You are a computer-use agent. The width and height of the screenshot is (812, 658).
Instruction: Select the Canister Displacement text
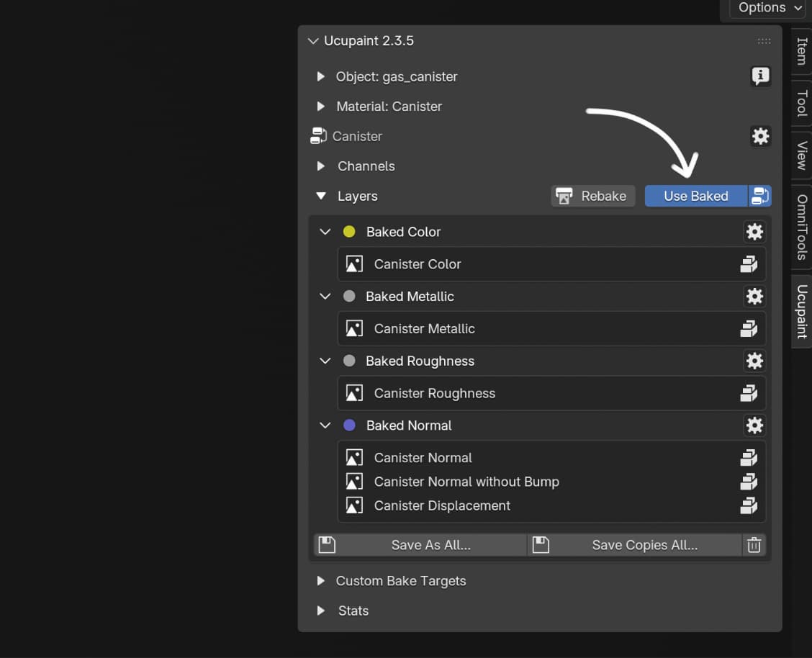point(442,505)
